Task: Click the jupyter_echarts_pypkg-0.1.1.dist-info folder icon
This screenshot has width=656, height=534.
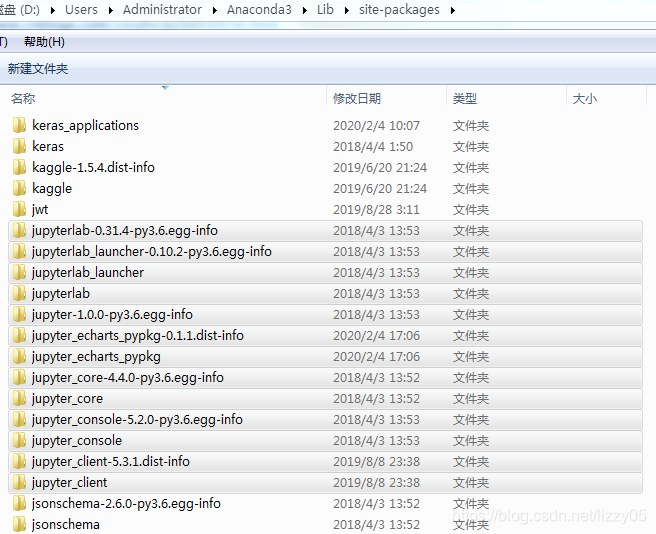Action: tap(19, 335)
